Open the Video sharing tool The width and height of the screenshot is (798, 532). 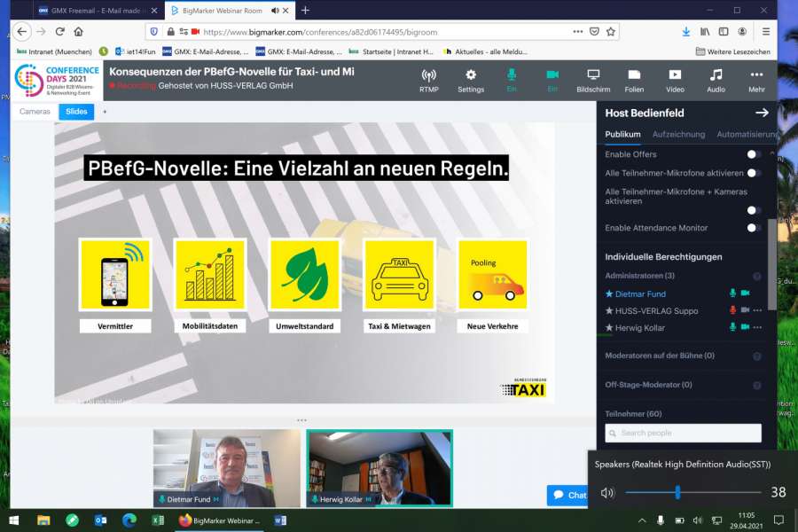coord(675,81)
